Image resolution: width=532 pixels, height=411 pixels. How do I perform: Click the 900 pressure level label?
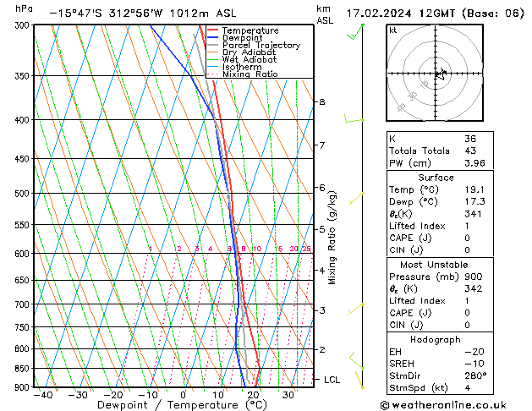click(x=24, y=387)
